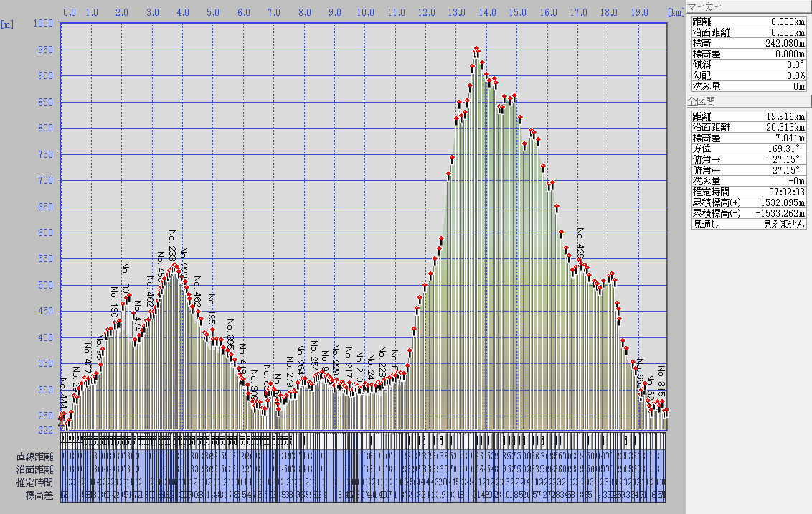812x514 pixels.
Task: Click the 1000 label on elevation axis
Action: click(x=44, y=23)
